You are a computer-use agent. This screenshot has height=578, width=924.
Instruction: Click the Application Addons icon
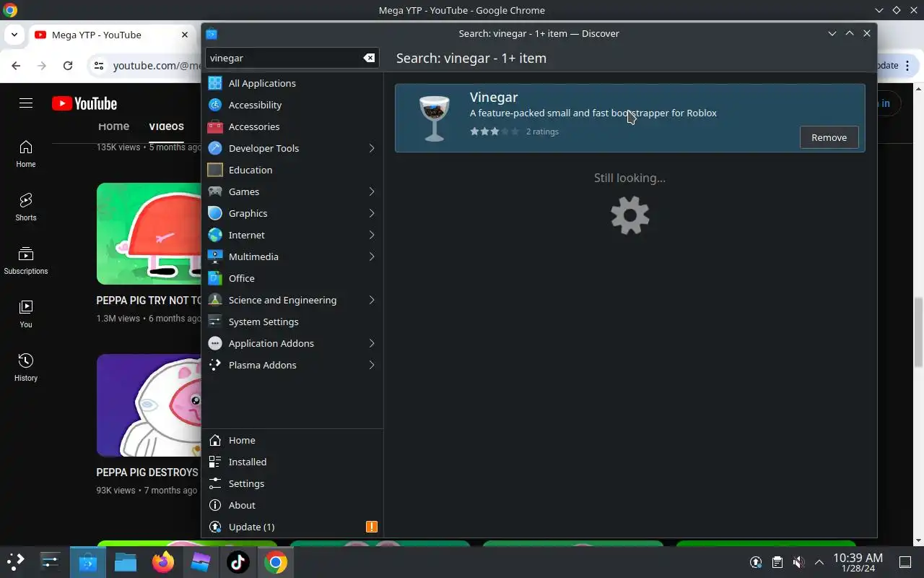[214, 343]
